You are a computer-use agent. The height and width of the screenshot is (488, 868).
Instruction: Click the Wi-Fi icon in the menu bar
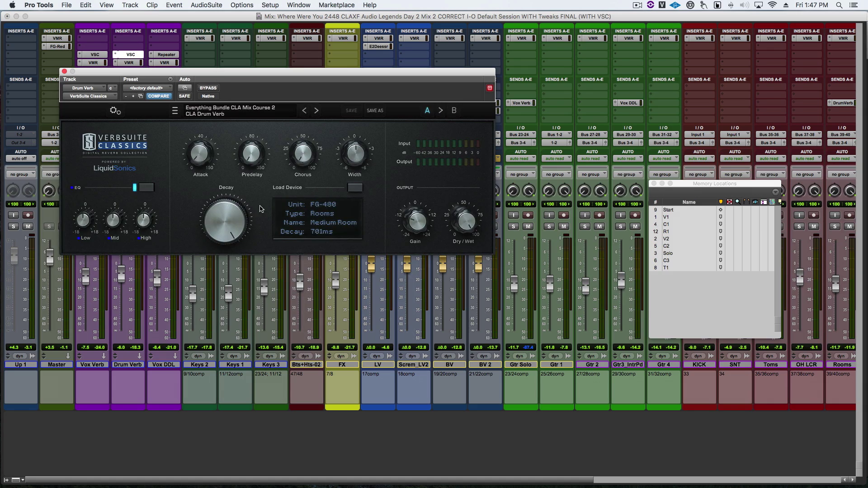(x=772, y=5)
